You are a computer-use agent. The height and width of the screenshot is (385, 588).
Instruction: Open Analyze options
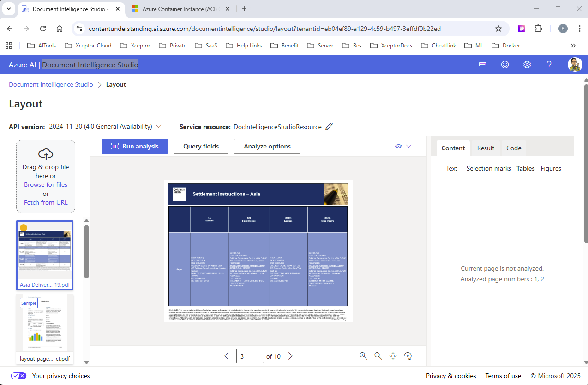click(x=267, y=146)
